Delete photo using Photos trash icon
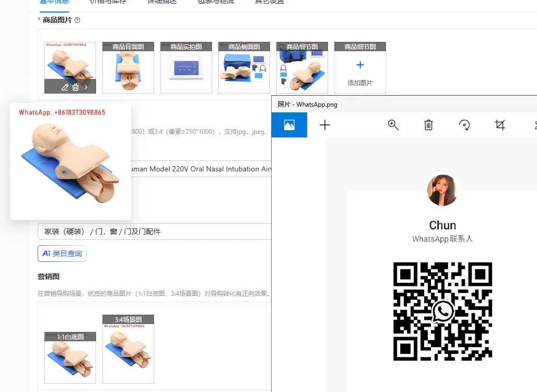537x392 pixels. (428, 125)
